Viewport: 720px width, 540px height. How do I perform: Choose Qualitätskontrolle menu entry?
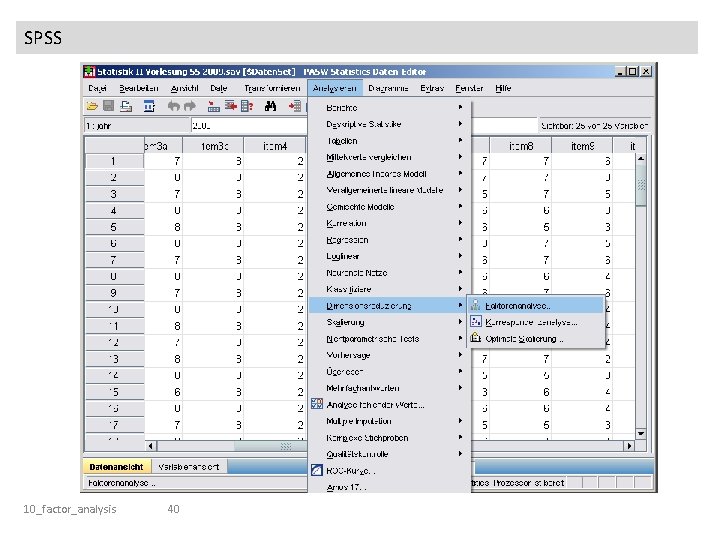coord(389,454)
